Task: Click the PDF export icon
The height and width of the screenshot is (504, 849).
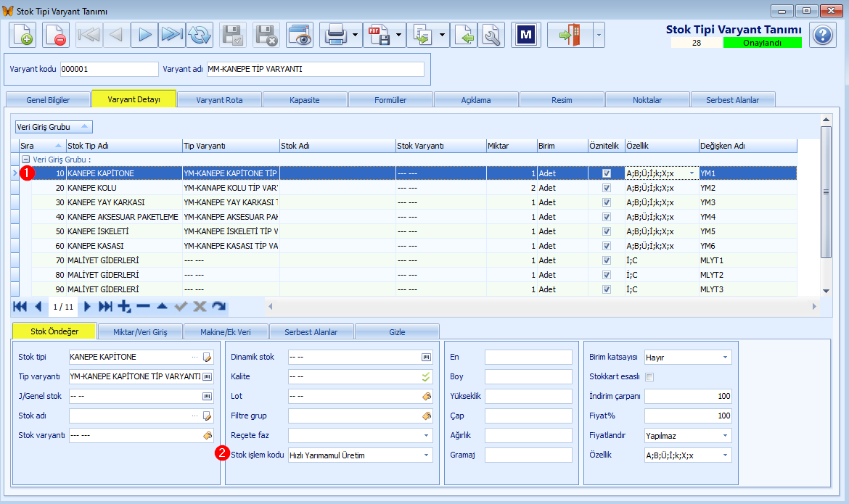Action: (379, 36)
